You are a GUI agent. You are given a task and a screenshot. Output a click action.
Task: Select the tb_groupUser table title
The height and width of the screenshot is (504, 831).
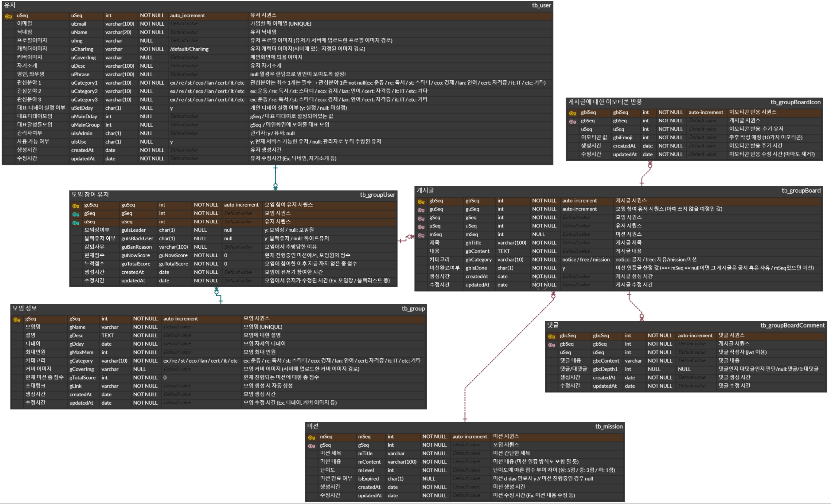377,195
